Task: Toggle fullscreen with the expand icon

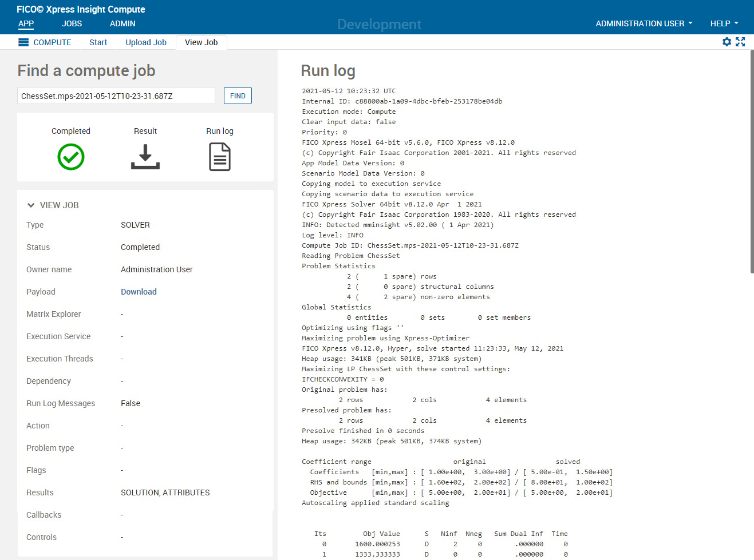Action: click(740, 42)
